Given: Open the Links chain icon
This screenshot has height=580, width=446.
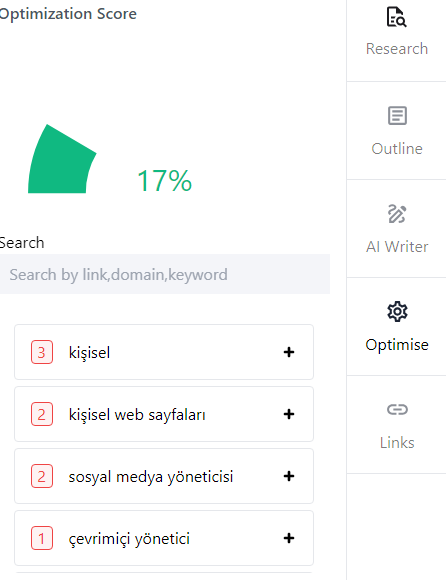Looking at the screenshot, I should (x=397, y=409).
